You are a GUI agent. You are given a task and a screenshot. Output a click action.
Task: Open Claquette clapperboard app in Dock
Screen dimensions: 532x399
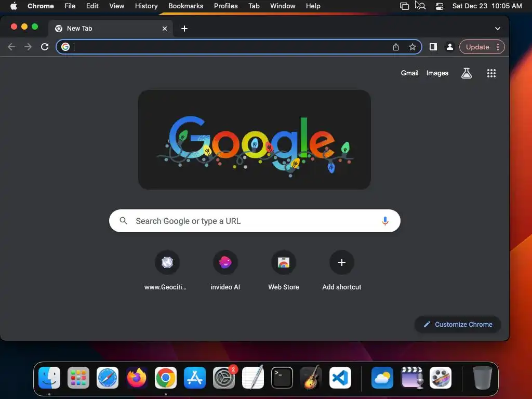point(411,378)
